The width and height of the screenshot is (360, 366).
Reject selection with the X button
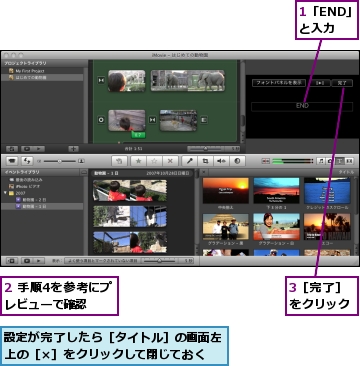170,161
